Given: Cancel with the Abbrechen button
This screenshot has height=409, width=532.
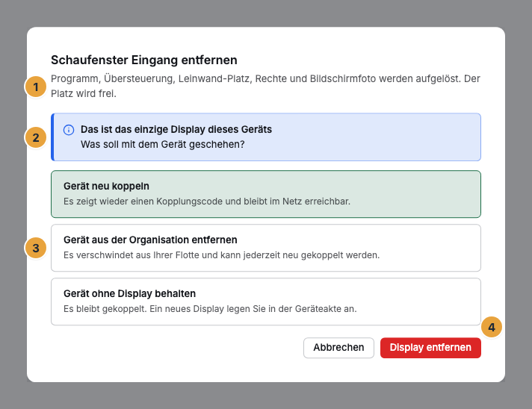Looking at the screenshot, I should [338, 348].
